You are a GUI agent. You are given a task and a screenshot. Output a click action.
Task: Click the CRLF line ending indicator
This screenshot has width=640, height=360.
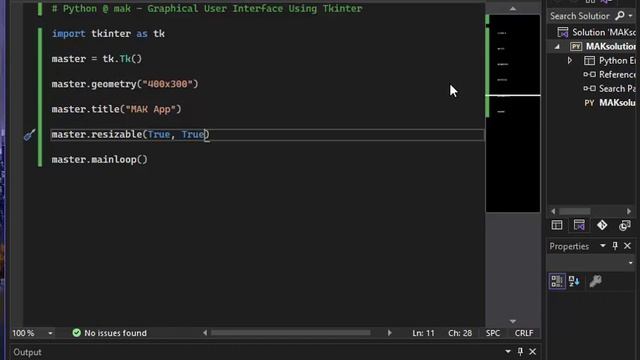click(524, 333)
